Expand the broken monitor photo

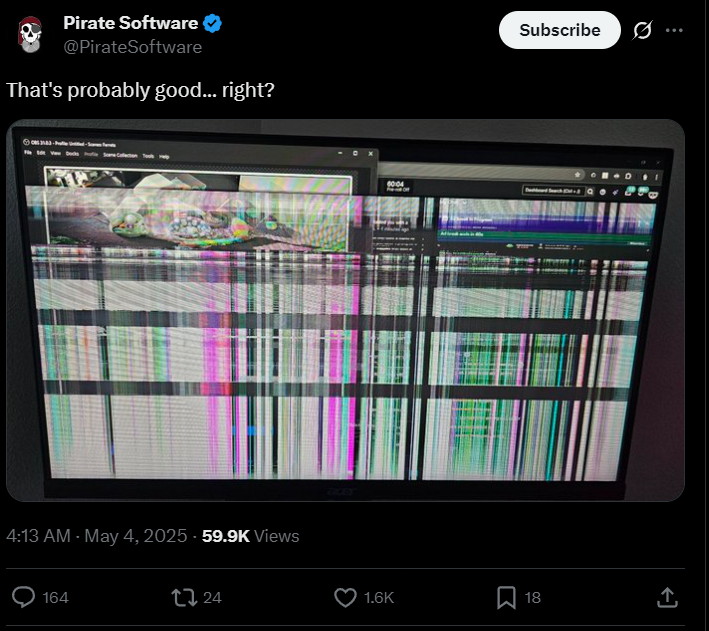click(345, 310)
